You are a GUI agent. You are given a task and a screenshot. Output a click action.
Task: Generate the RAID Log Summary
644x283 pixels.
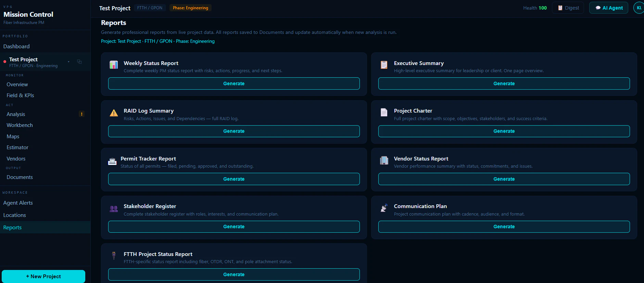point(234,131)
